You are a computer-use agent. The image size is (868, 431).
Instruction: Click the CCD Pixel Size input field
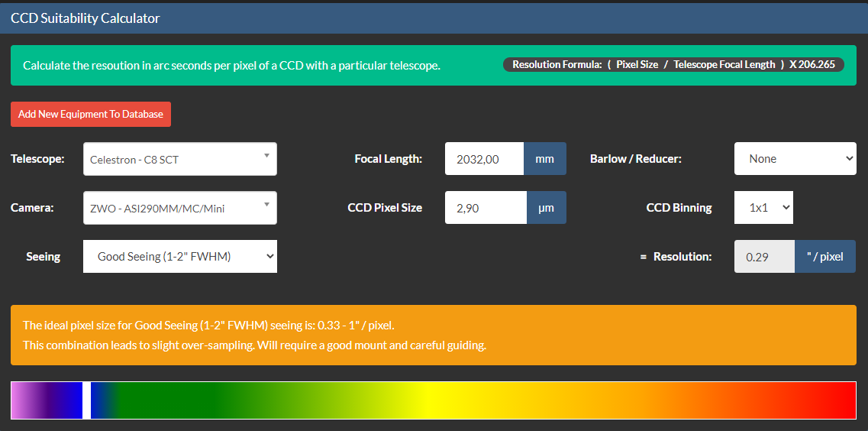(486, 208)
